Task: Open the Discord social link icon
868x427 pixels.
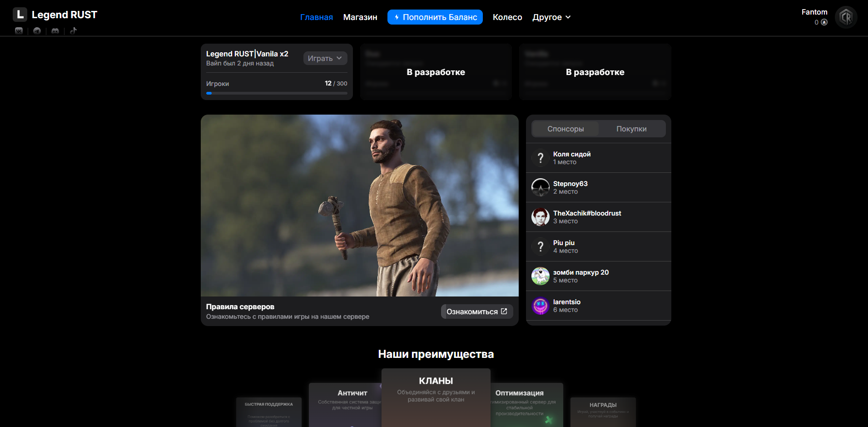Action: tap(55, 31)
